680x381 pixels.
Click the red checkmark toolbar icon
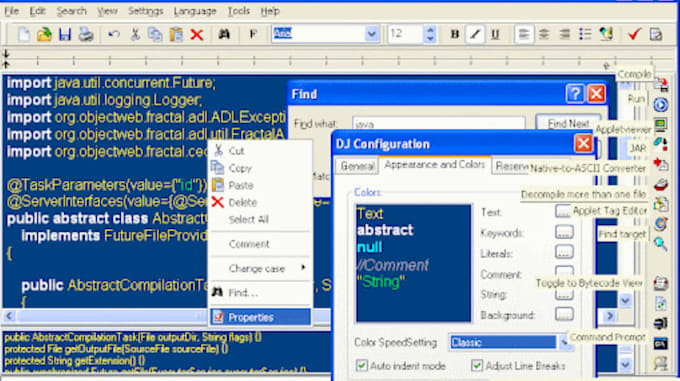[634, 34]
